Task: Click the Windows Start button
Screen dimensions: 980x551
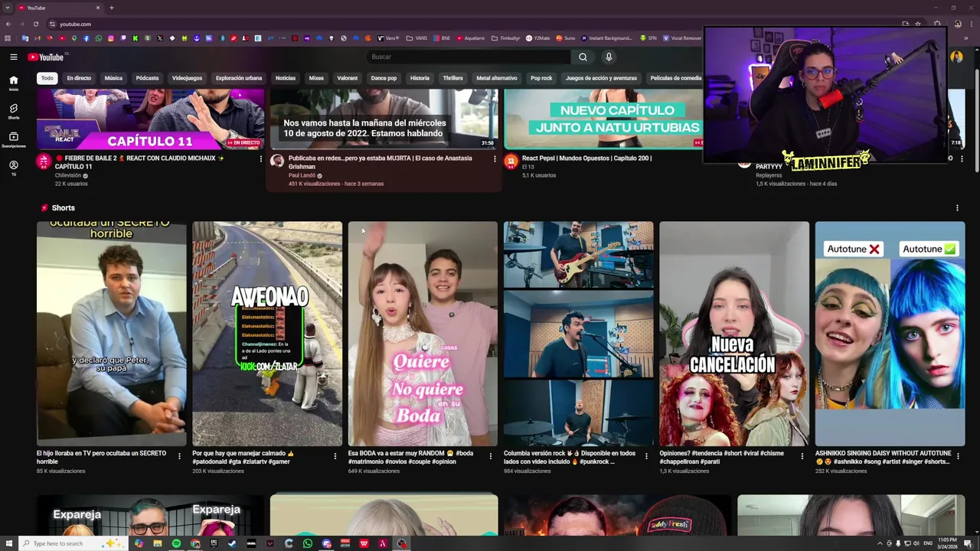Action: pyautogui.click(x=9, y=543)
